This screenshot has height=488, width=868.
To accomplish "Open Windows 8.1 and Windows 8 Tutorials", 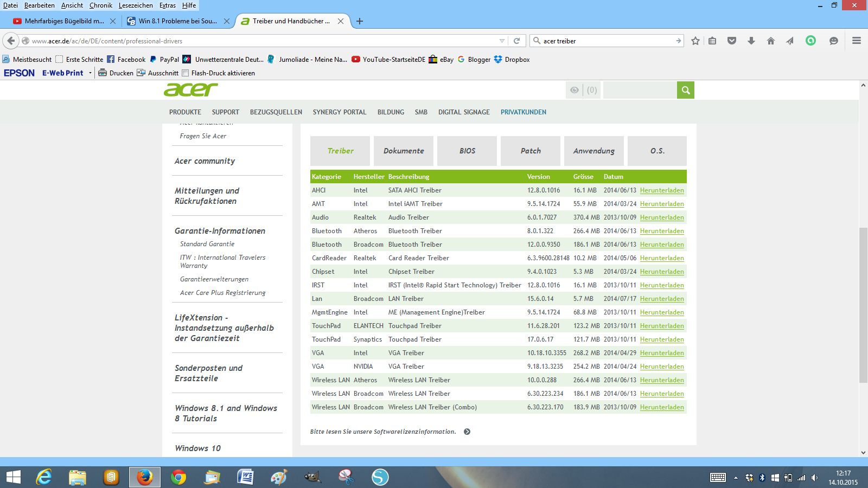I will [x=226, y=413].
